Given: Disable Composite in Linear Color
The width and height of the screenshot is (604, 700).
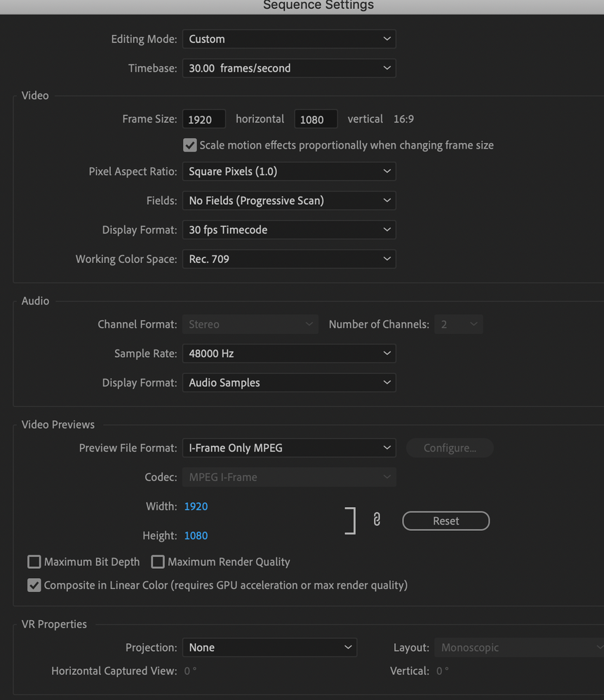Looking at the screenshot, I should point(34,585).
